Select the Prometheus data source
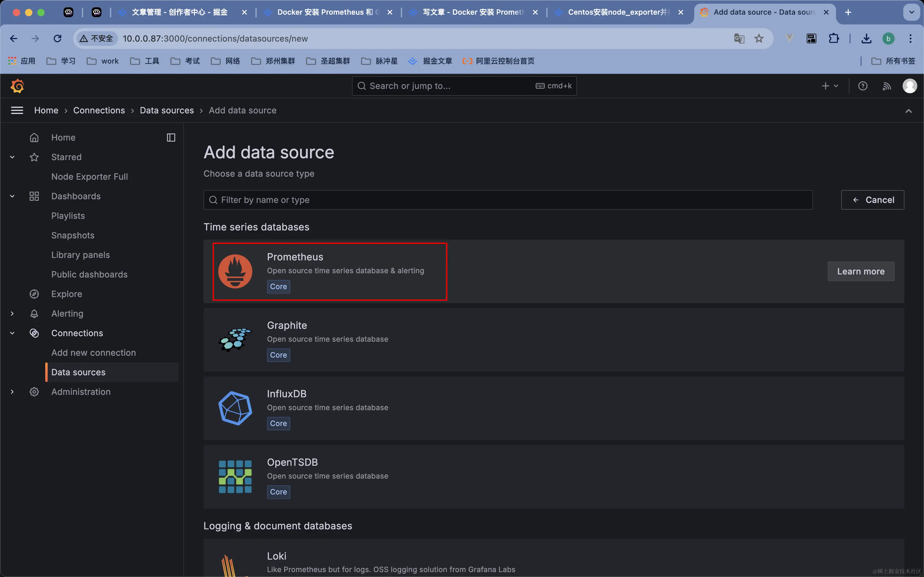This screenshot has height=577, width=924. click(554, 271)
